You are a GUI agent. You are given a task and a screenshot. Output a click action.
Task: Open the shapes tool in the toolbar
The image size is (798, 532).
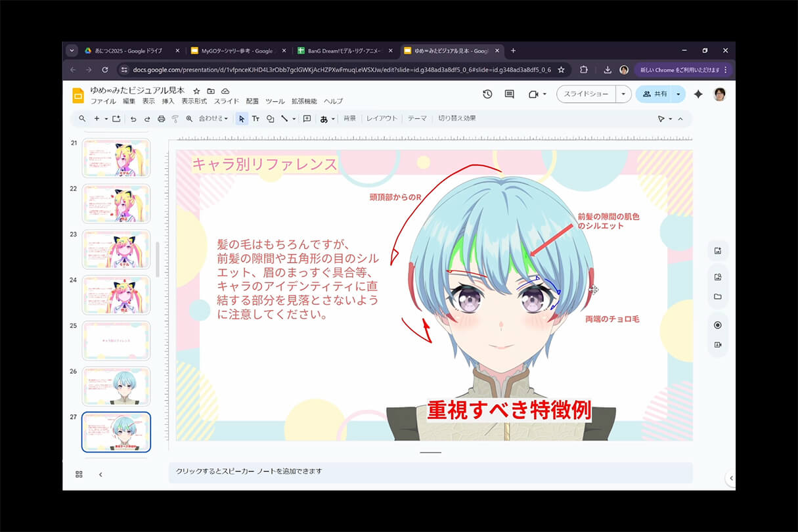coord(271,119)
